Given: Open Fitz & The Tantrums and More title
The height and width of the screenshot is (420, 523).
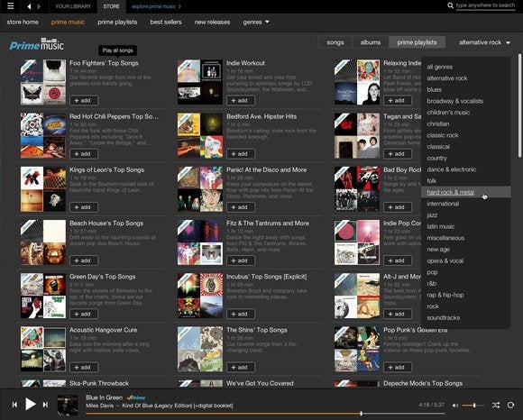Looking at the screenshot, I should (268, 223).
